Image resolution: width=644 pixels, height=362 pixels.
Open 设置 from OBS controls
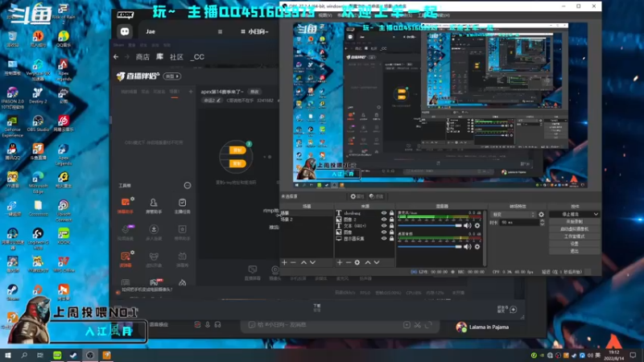(574, 244)
